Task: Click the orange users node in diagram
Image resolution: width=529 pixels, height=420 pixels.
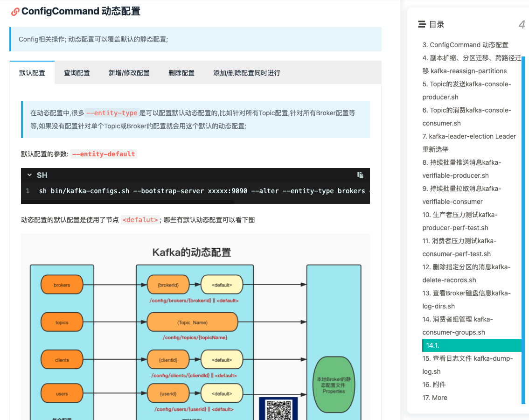Action: point(62,393)
